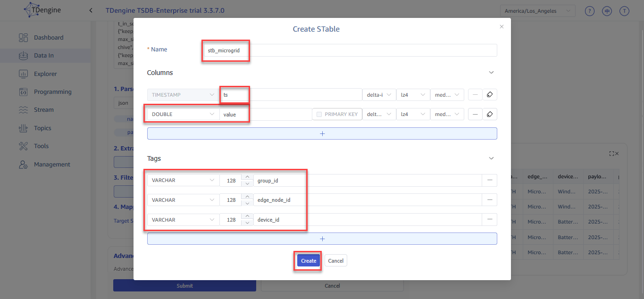Open the help question mark icon
The image size is (644, 299).
589,11
